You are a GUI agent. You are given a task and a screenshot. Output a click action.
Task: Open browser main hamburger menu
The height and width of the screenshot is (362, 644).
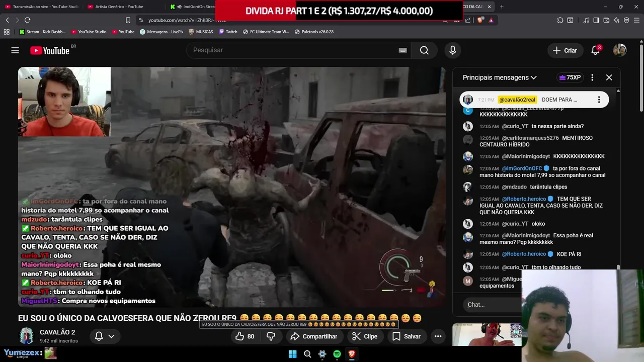(x=637, y=20)
